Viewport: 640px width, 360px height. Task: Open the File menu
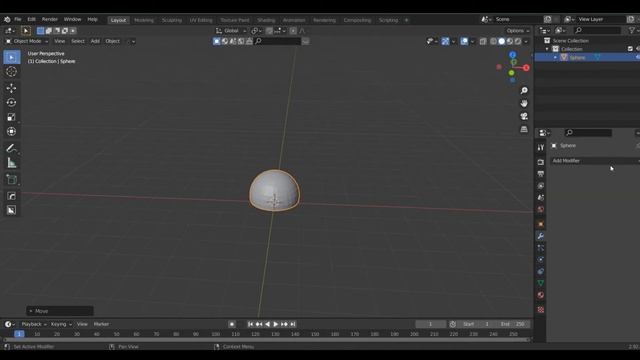tap(18, 19)
